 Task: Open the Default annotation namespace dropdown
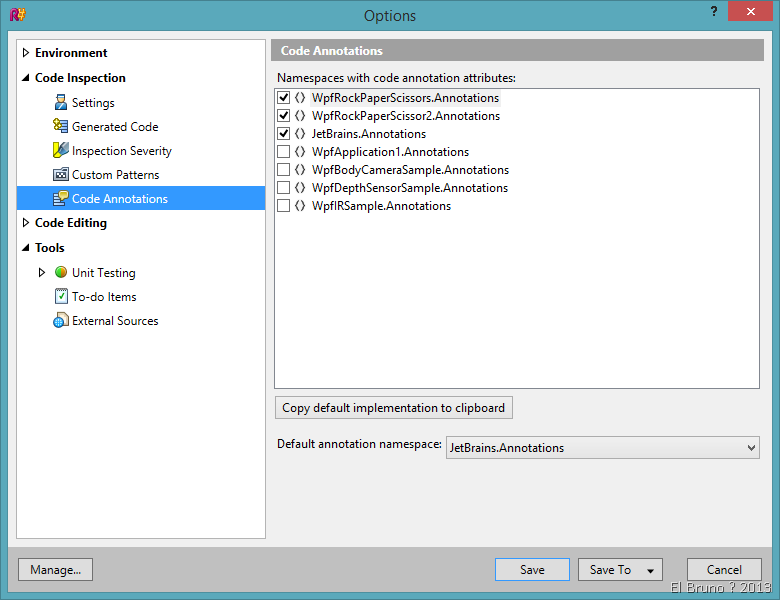point(752,448)
